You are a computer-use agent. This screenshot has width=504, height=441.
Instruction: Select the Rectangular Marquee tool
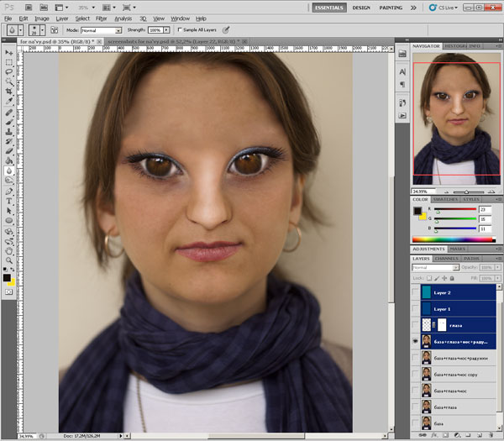[x=8, y=62]
